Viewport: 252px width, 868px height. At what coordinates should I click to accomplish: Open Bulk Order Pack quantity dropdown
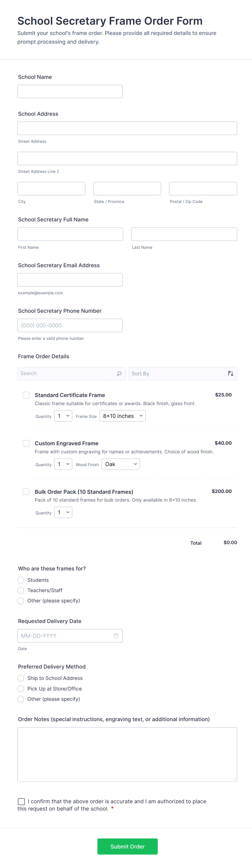tap(63, 512)
